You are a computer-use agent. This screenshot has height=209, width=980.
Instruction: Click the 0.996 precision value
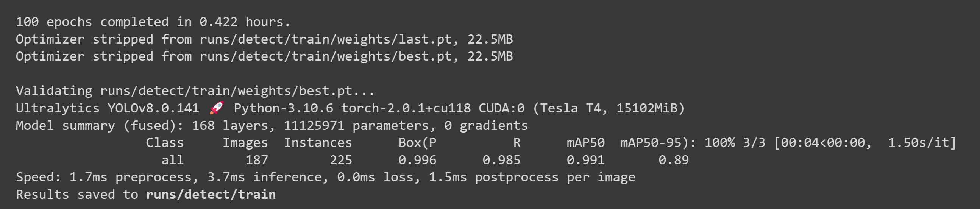click(417, 160)
